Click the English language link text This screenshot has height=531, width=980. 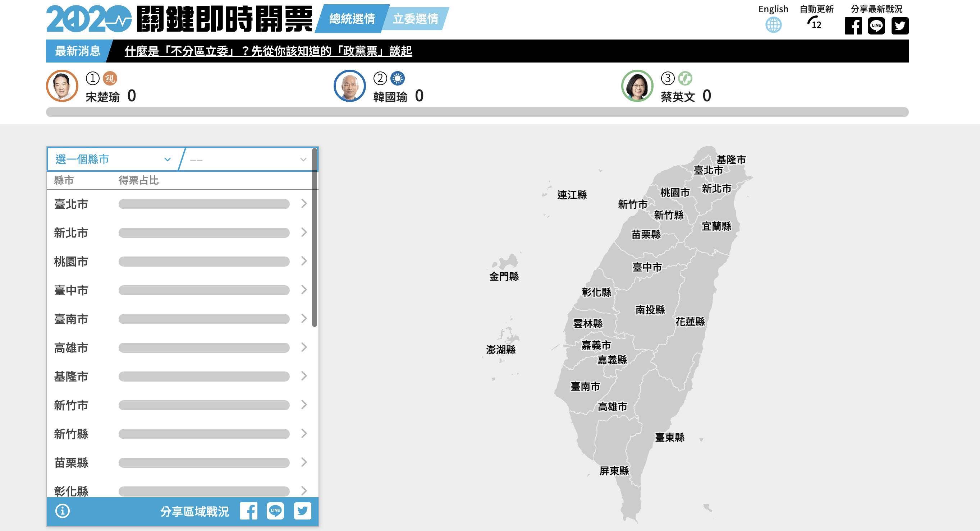click(773, 9)
